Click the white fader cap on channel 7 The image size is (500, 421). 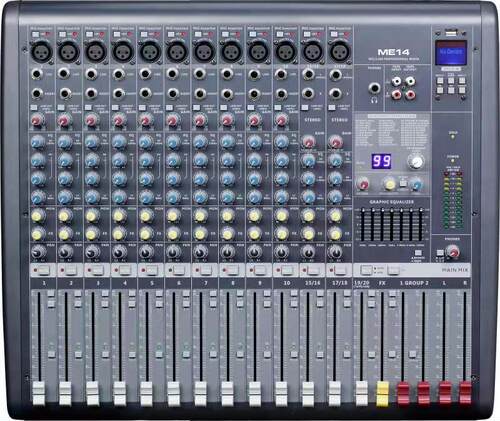pyautogui.click(x=201, y=394)
